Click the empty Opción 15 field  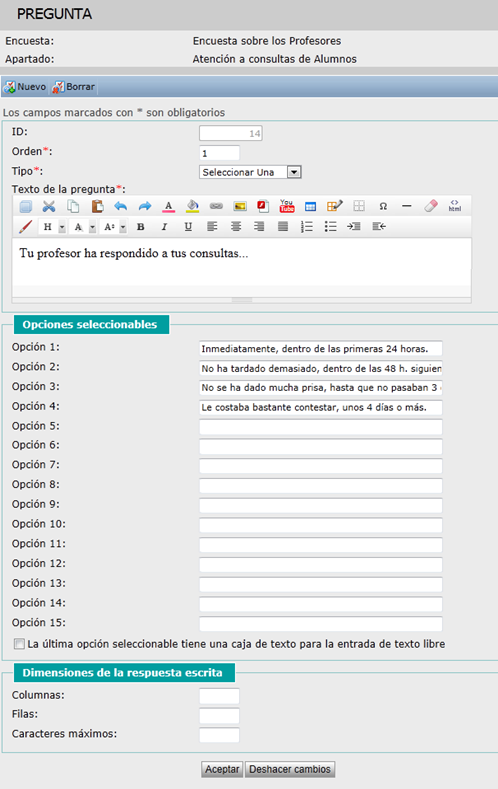(320, 624)
